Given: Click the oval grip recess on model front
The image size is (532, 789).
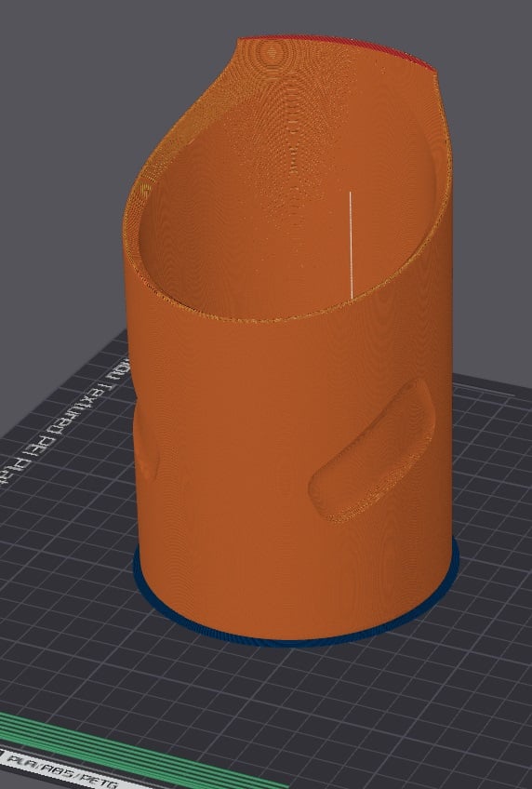Looking at the screenshot, I should coord(371,451).
